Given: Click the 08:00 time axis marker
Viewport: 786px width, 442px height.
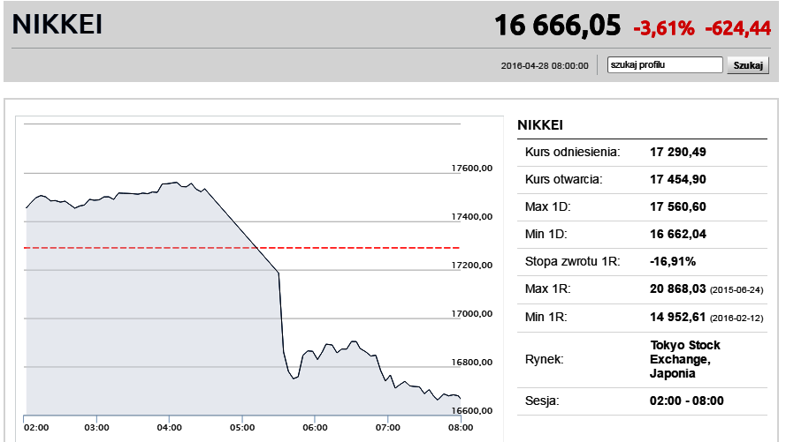Looking at the screenshot, I should (x=460, y=427).
